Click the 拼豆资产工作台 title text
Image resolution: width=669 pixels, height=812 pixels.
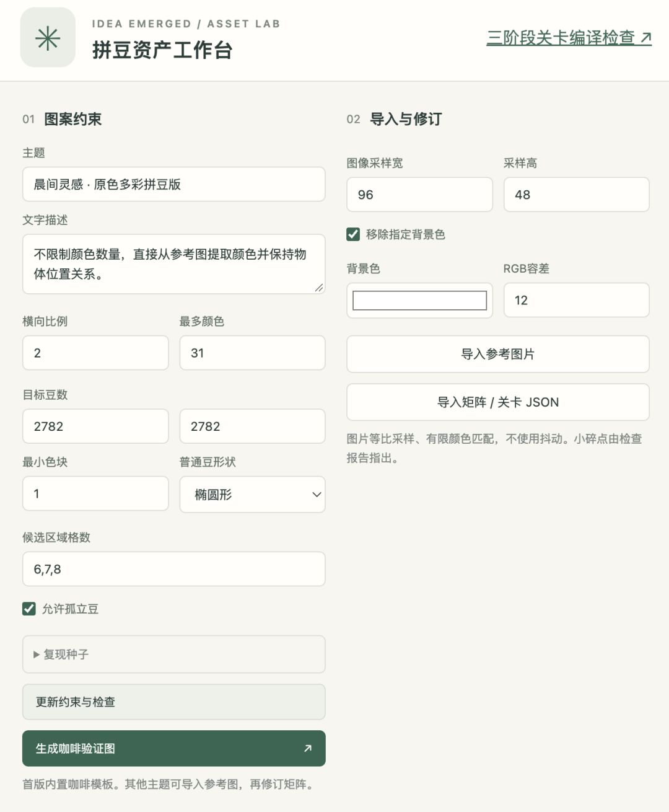[x=162, y=50]
